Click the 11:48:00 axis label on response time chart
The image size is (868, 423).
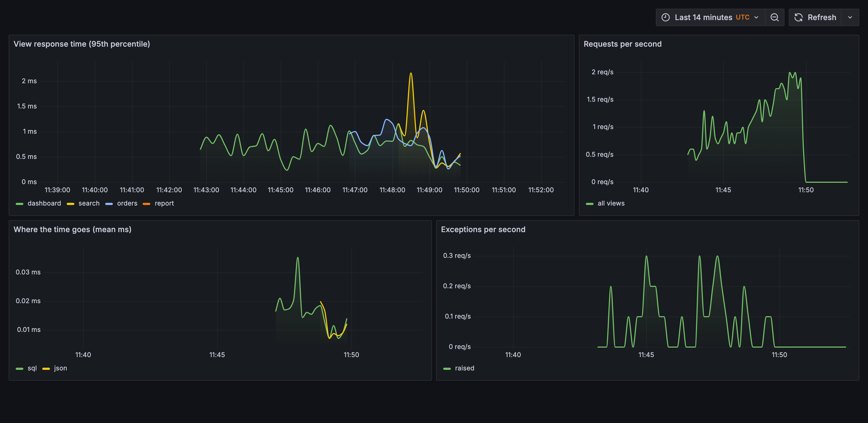pos(392,190)
